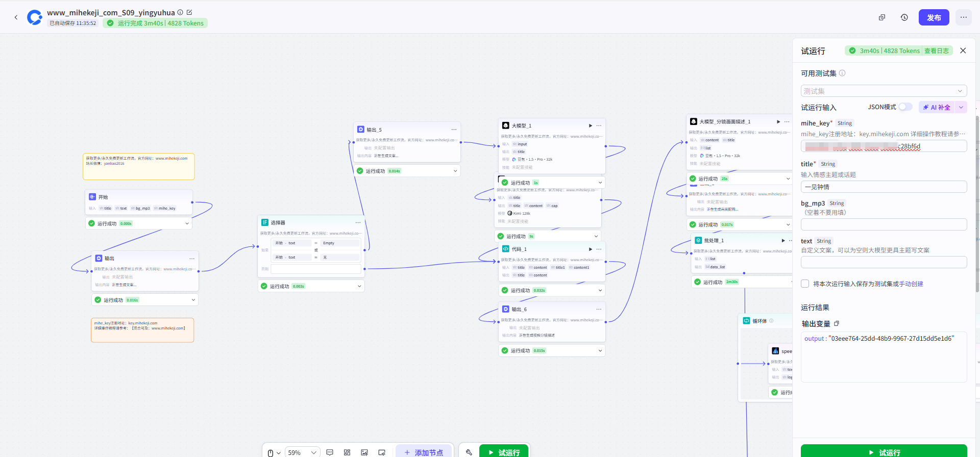980x457 pixels.
Task: Check the save run input as test set box
Action: pos(805,284)
